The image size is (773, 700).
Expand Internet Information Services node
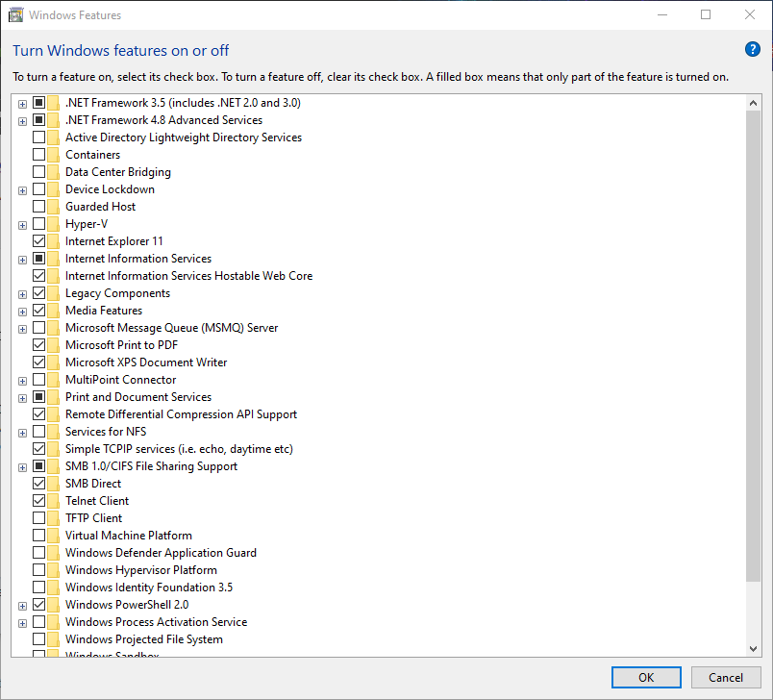coord(22,260)
